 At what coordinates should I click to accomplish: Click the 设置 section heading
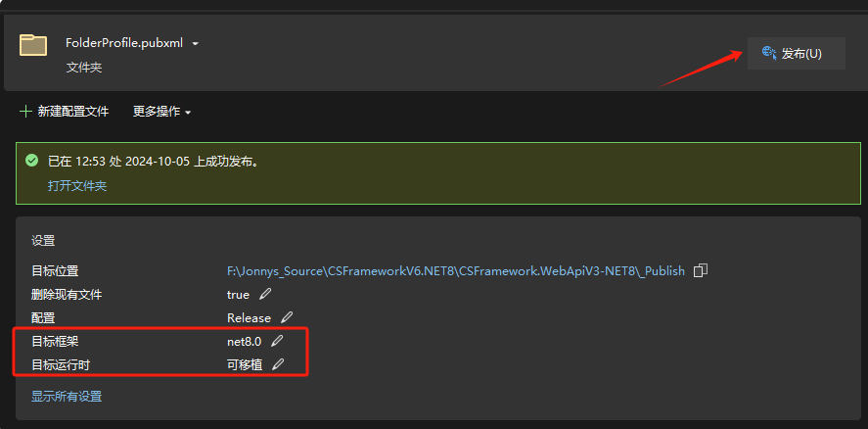[x=43, y=240]
